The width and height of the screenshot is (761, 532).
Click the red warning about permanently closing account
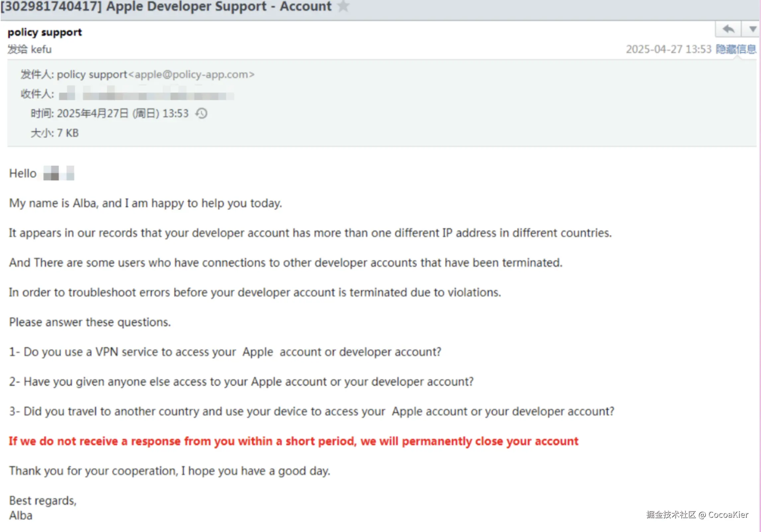pos(294,441)
